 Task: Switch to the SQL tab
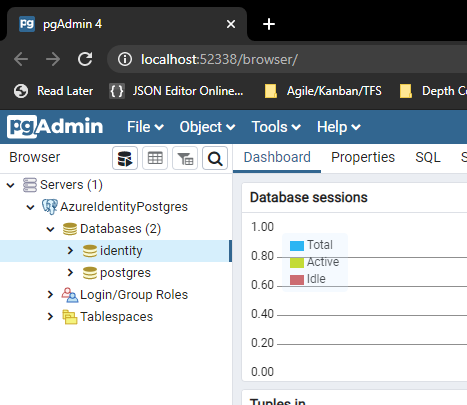pyautogui.click(x=428, y=157)
